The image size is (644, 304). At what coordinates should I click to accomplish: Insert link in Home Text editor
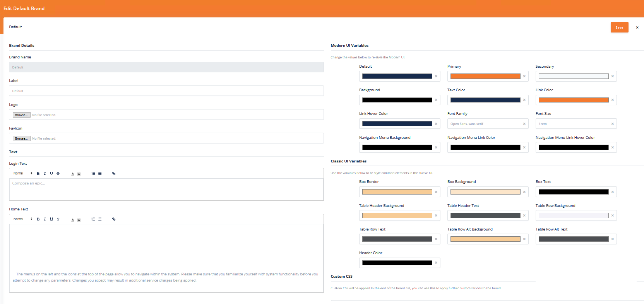click(114, 219)
